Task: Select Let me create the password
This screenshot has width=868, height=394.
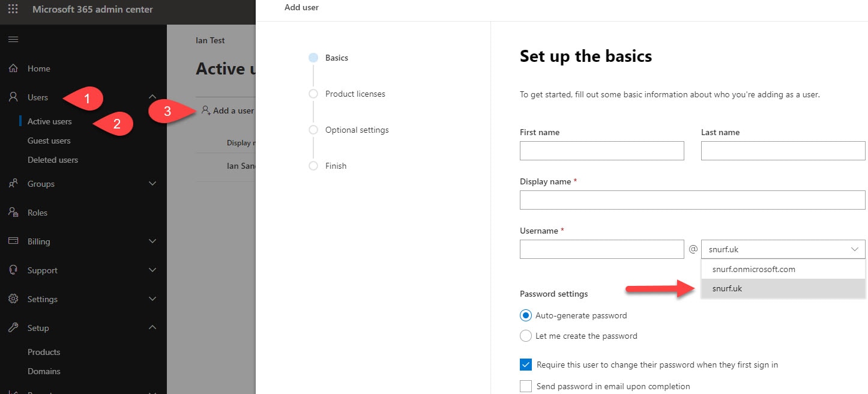Action: click(x=526, y=336)
